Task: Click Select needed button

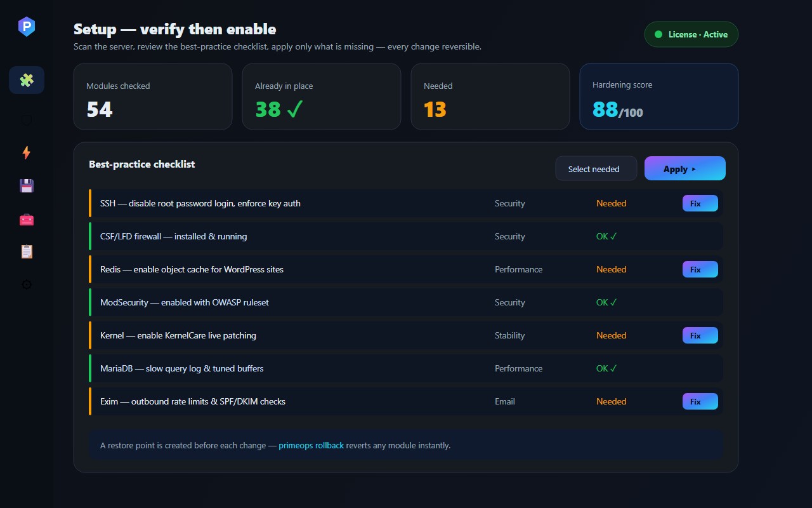Action: 596,169
